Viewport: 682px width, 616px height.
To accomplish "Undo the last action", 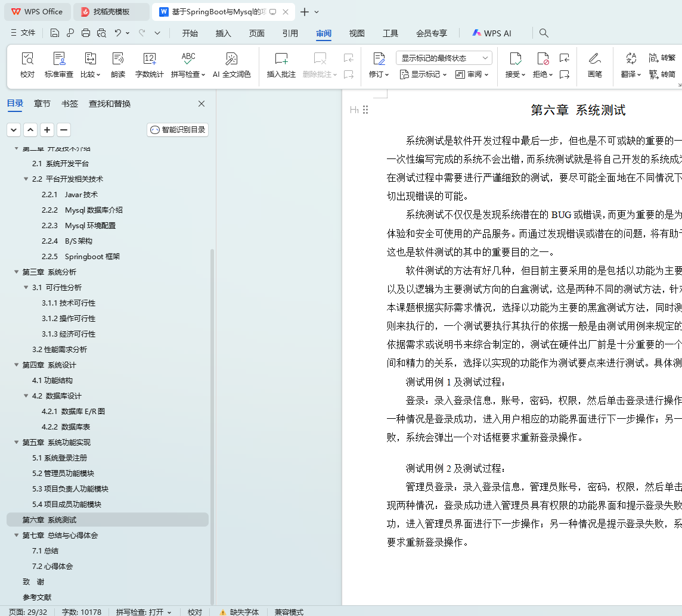I will [x=118, y=33].
